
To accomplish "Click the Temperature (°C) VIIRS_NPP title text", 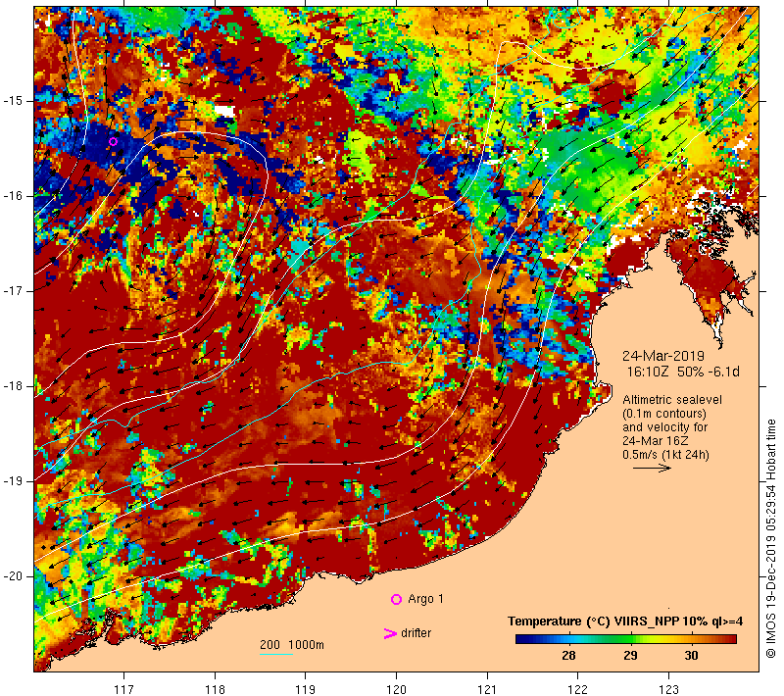I will [625, 621].
